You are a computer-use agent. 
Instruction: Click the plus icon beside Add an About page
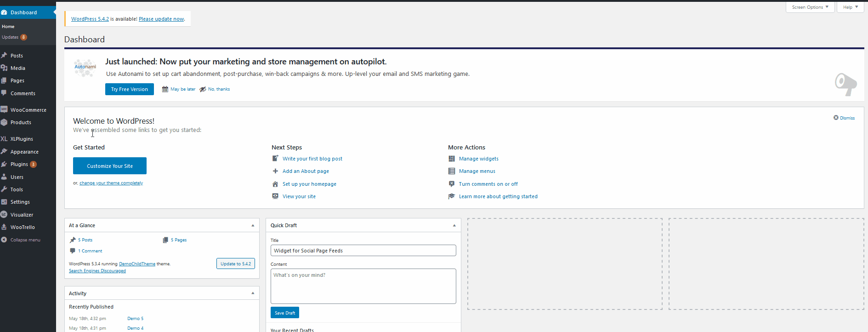pyautogui.click(x=275, y=171)
